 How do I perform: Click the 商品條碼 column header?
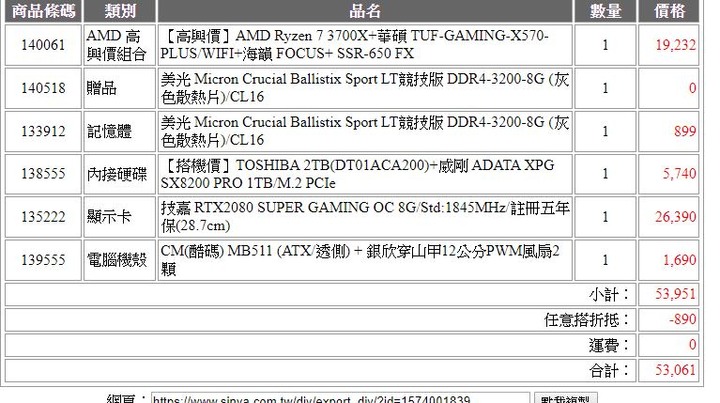pos(43,11)
